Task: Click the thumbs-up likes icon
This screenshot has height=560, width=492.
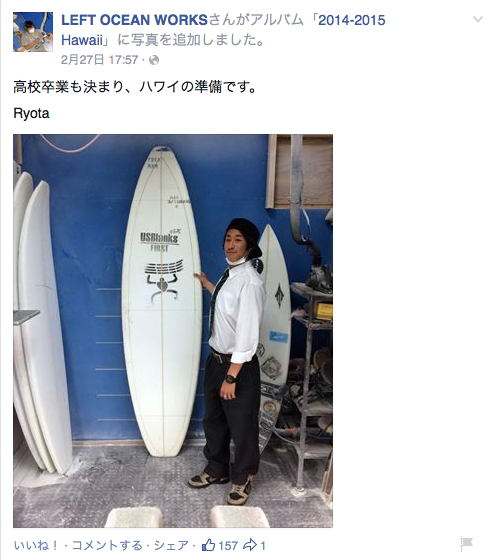Action: click(x=208, y=545)
